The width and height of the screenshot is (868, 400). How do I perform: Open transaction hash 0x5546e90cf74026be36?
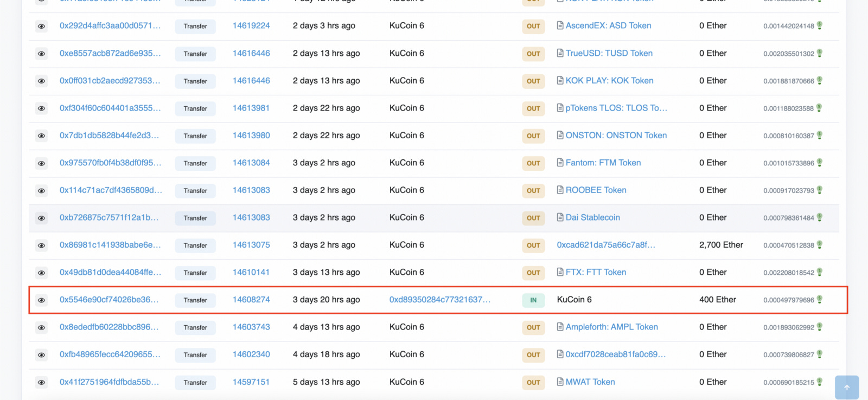[x=109, y=300]
